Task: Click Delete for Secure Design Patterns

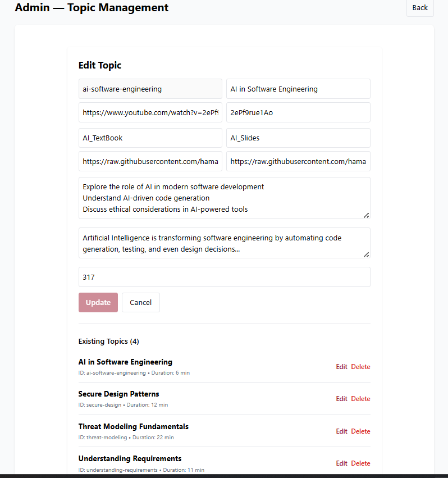Action: click(x=360, y=398)
